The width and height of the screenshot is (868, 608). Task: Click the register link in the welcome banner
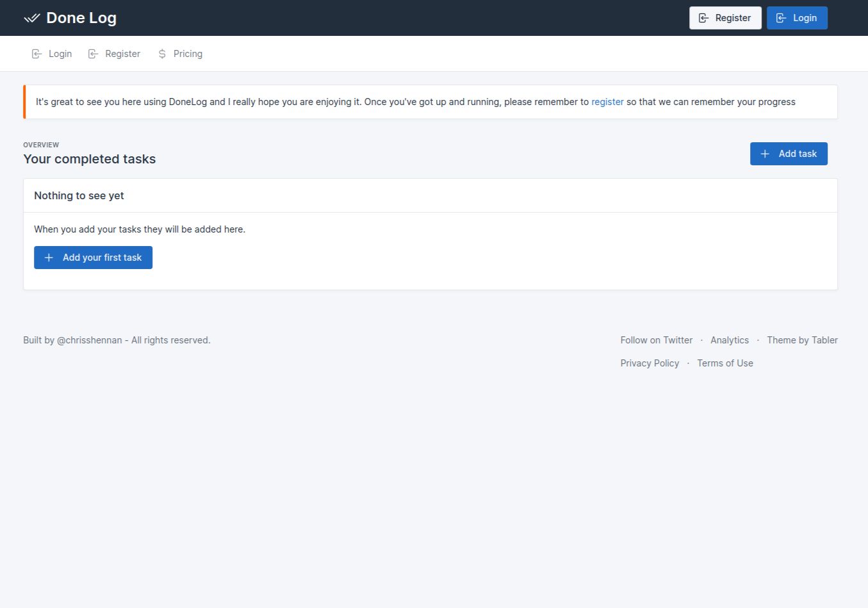(x=607, y=101)
